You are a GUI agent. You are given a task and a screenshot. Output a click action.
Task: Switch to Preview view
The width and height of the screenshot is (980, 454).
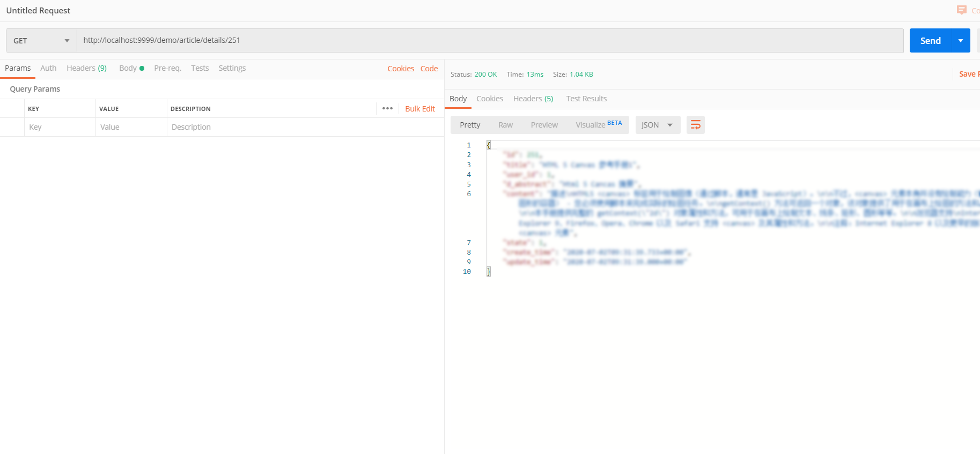pyautogui.click(x=544, y=125)
